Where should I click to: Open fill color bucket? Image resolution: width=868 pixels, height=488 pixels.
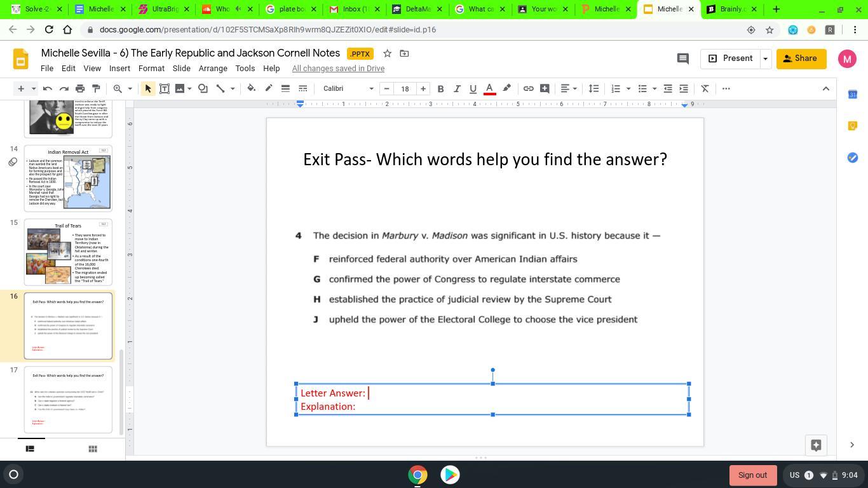(252, 88)
